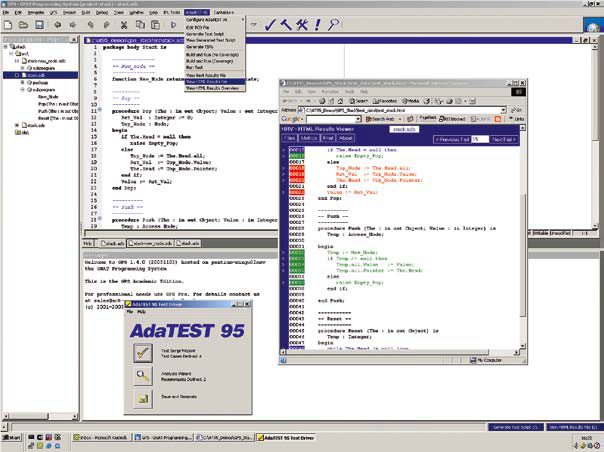Click the horizontal scrollbar of project explorer
This screenshot has height=452, width=604.
(40, 416)
